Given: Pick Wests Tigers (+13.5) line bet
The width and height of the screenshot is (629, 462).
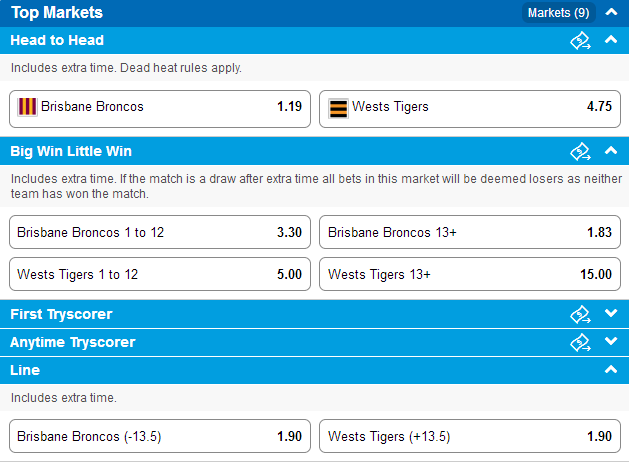Looking at the screenshot, I should pos(470,436).
